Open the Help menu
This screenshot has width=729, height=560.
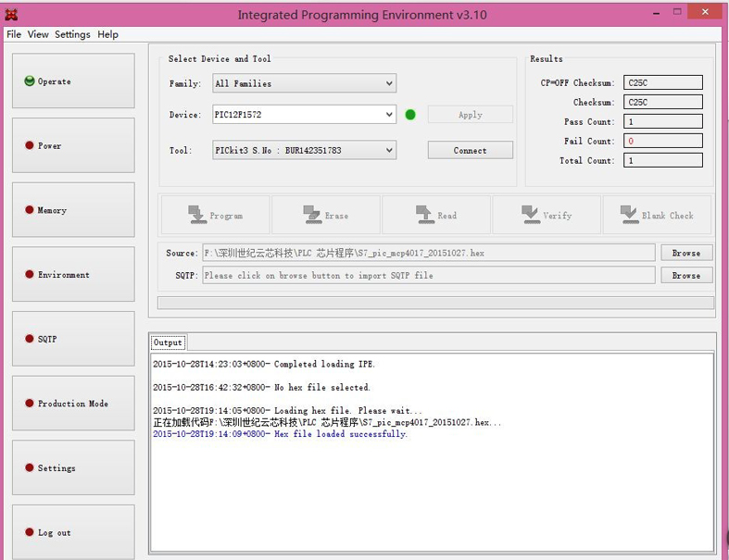[107, 34]
